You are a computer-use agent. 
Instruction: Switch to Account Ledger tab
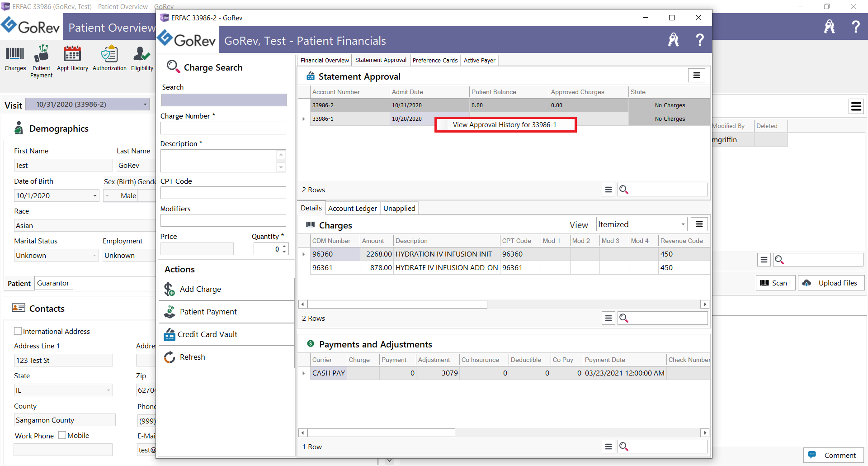point(352,208)
